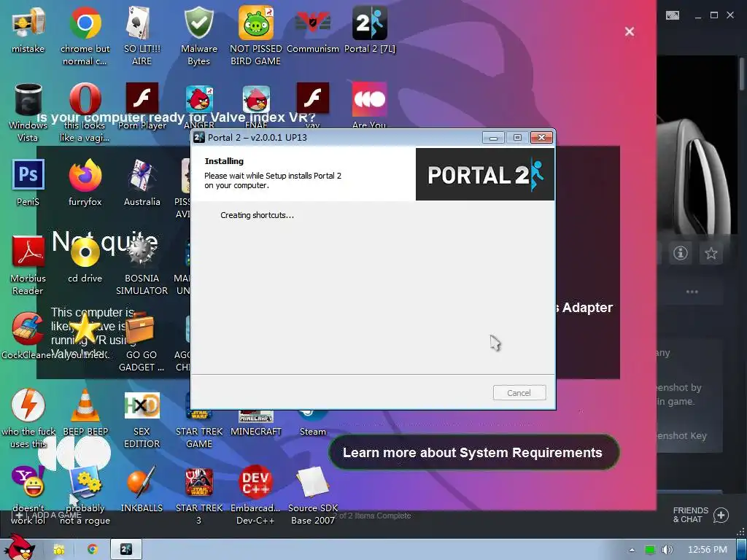Open the Angry Birds icon labeled ANGER
Image resolution: width=747 pixels, height=560 pixels.
pos(199,100)
